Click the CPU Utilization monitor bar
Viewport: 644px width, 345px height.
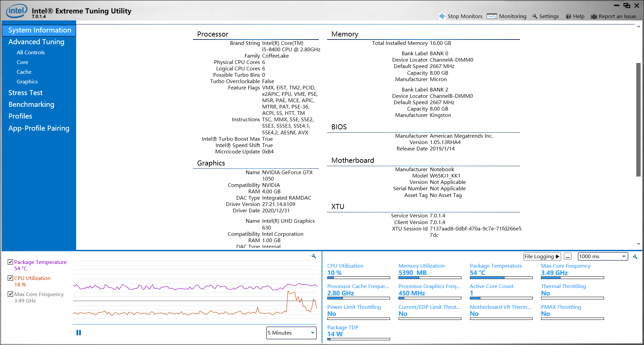359,278
